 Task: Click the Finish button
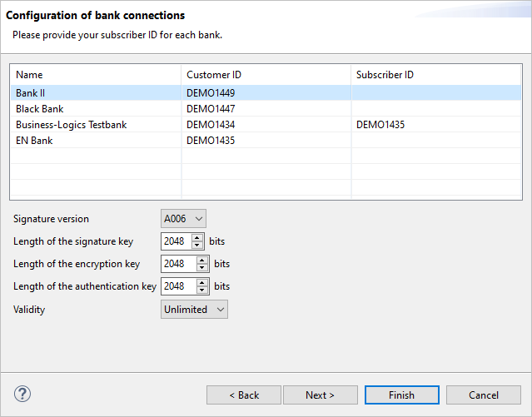401,395
